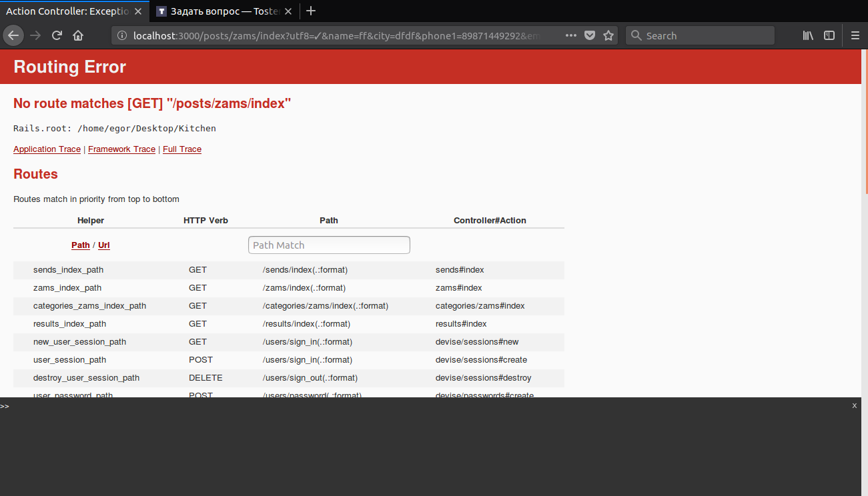
Task: Select results_index_path helper cell
Action: (x=69, y=324)
